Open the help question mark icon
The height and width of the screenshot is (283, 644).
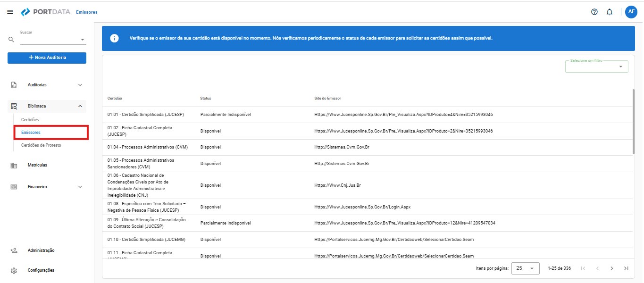(594, 12)
